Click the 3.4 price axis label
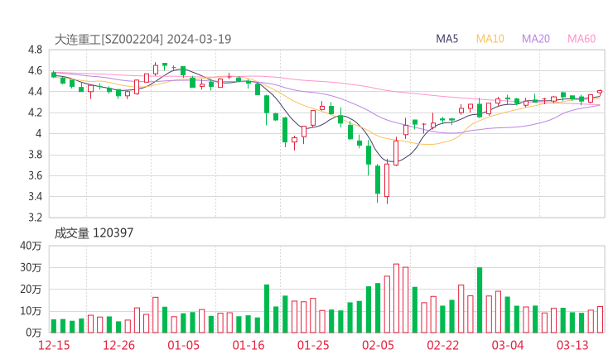This screenshot has height=364, width=613. click(35, 196)
